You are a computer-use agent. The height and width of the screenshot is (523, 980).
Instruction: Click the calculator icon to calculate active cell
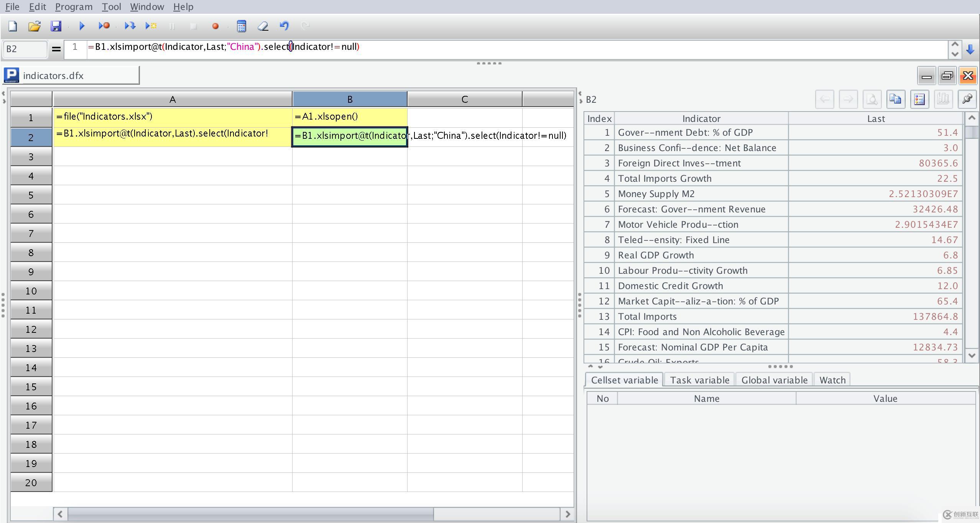coord(241,26)
